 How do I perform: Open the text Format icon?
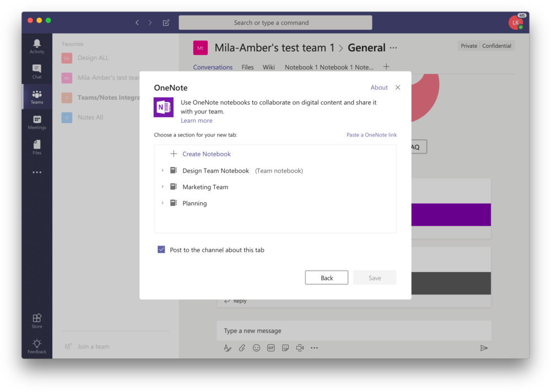[228, 348]
